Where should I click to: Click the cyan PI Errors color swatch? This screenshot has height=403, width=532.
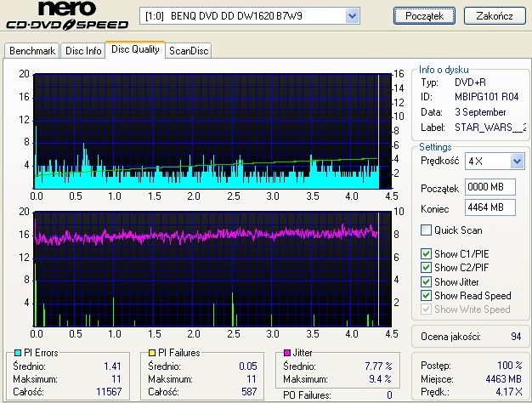click(x=18, y=353)
